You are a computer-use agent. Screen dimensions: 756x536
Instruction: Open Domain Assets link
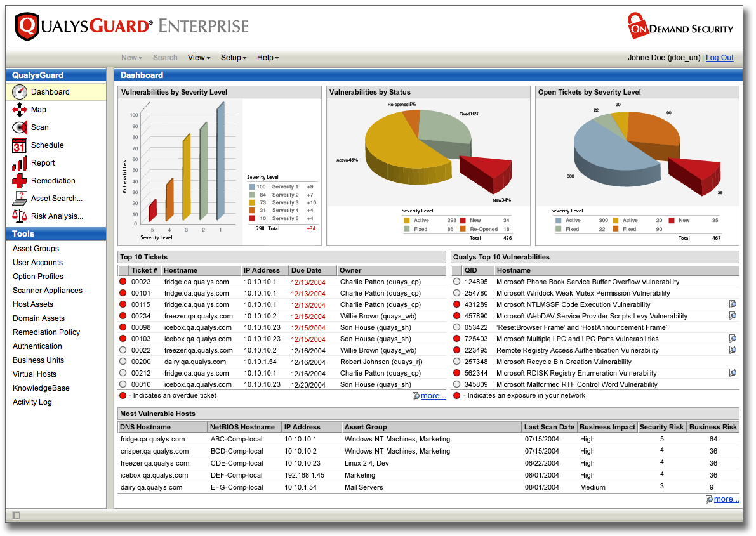click(39, 318)
